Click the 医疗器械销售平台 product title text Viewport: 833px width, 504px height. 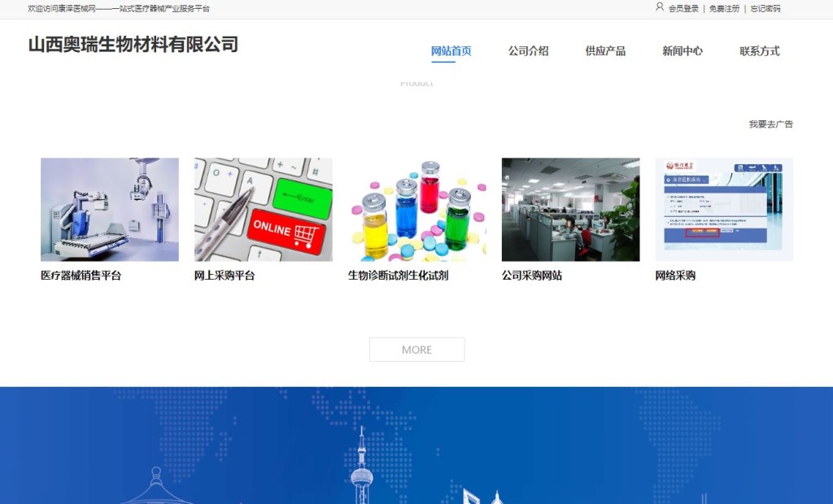click(x=77, y=276)
